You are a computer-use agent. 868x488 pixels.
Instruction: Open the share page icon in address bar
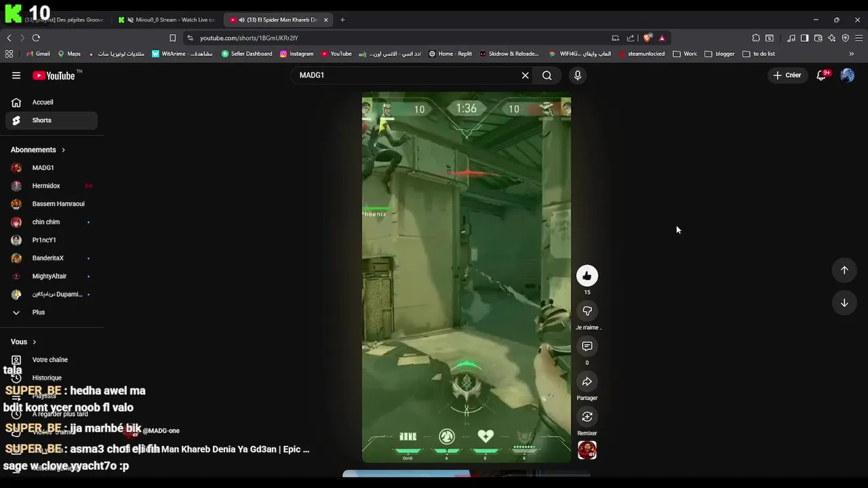631,38
